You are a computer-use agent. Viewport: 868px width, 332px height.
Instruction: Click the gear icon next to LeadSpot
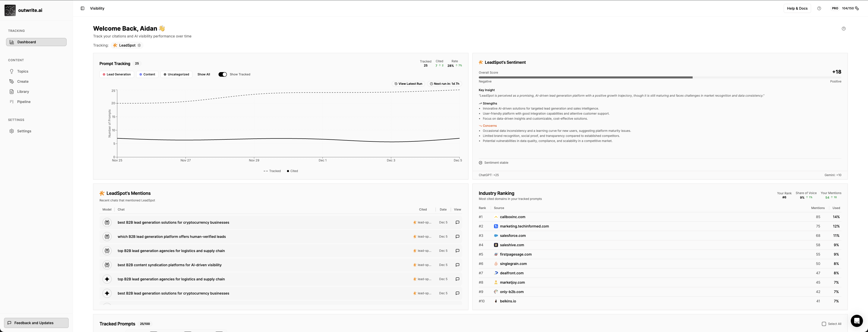139,45
